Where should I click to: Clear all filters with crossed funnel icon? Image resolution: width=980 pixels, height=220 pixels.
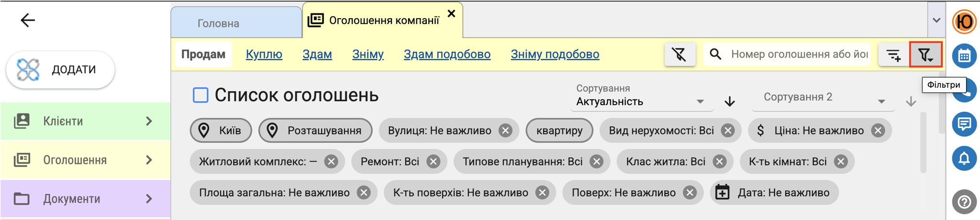point(679,54)
